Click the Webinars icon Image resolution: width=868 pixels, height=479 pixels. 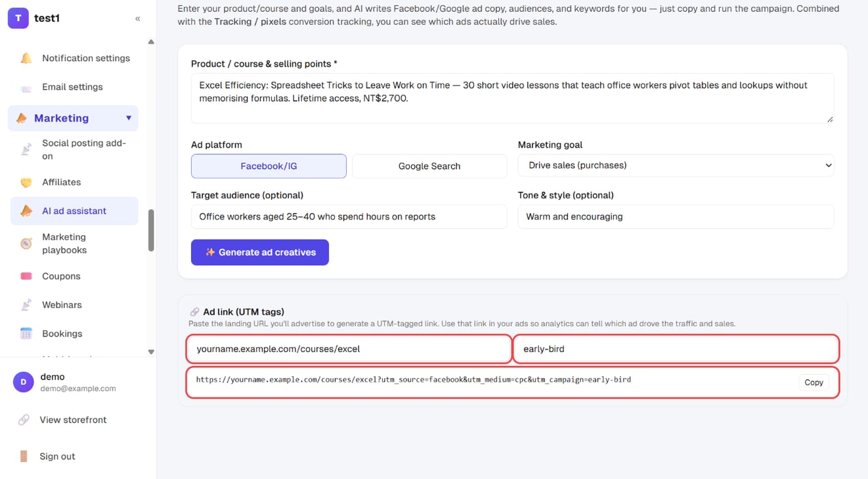coord(26,305)
